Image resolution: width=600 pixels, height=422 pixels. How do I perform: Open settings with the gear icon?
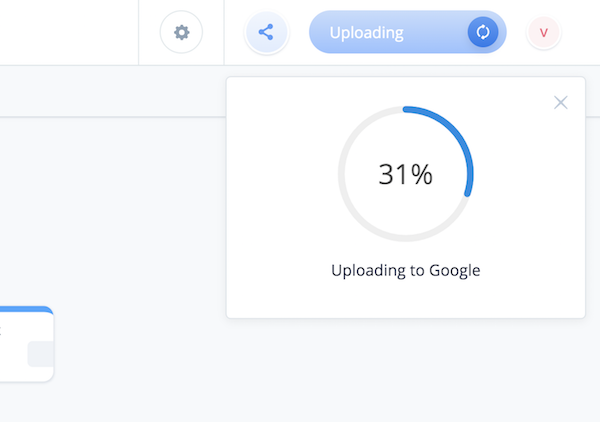click(181, 32)
